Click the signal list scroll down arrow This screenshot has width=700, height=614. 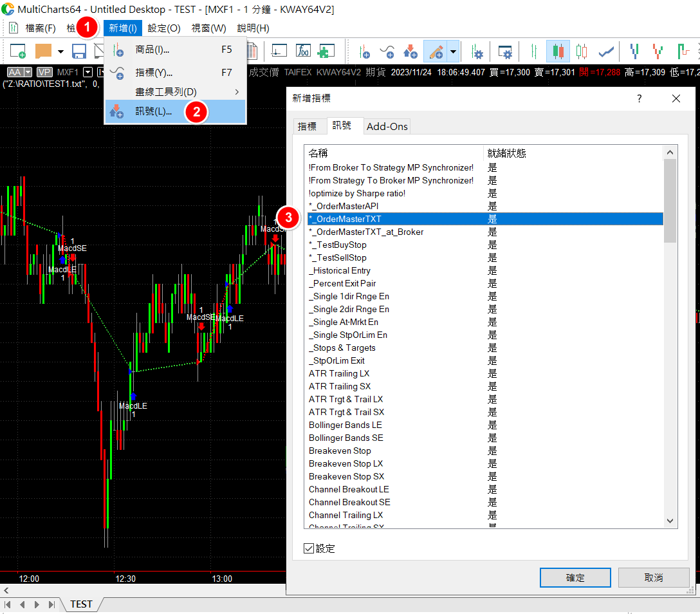(670, 521)
